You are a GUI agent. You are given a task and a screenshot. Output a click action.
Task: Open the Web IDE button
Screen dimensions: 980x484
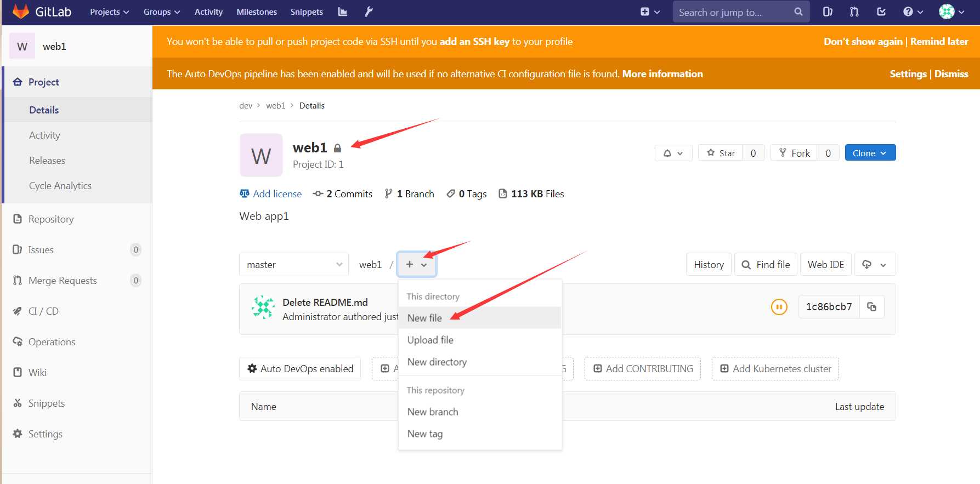(826, 264)
